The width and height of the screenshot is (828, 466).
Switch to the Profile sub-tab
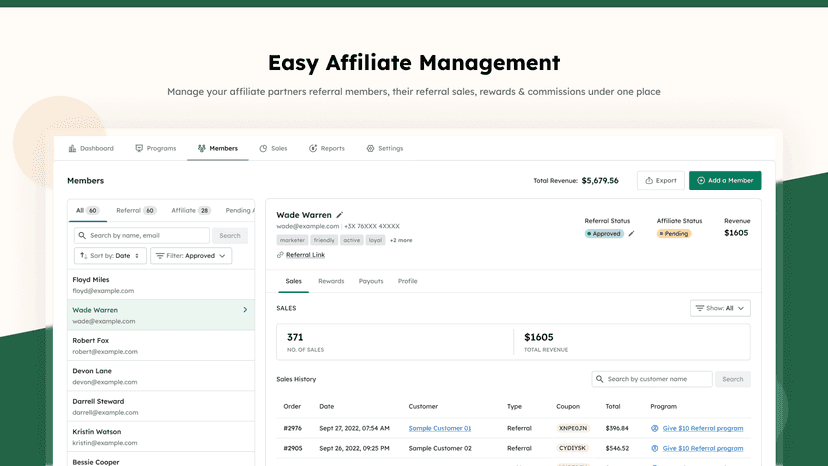pos(408,281)
